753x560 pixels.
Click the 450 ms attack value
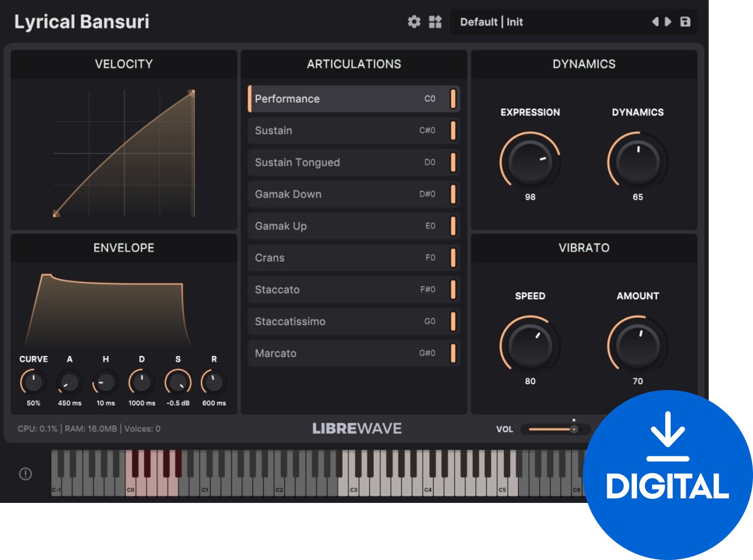point(70,403)
